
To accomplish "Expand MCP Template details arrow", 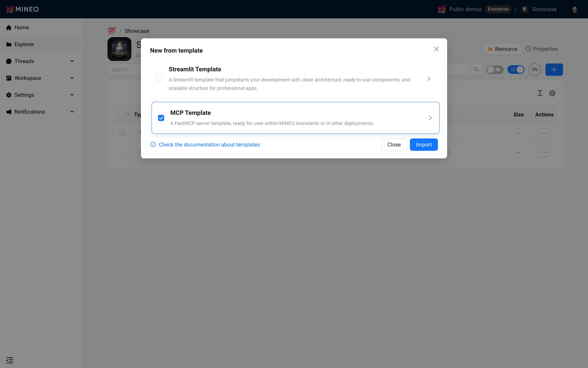I will (x=430, y=118).
